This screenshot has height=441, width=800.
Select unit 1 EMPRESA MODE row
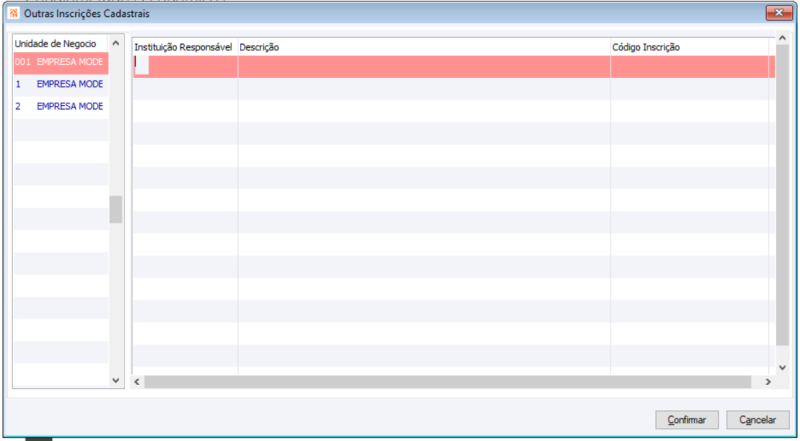point(61,84)
